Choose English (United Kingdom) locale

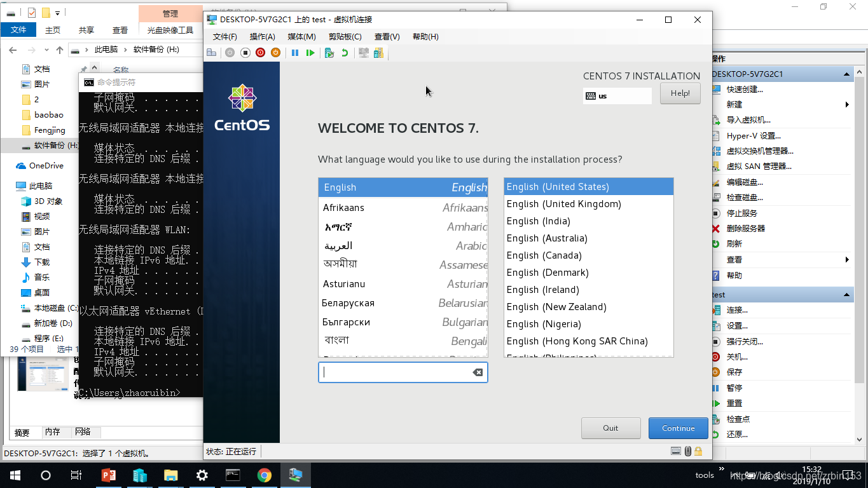(x=588, y=204)
